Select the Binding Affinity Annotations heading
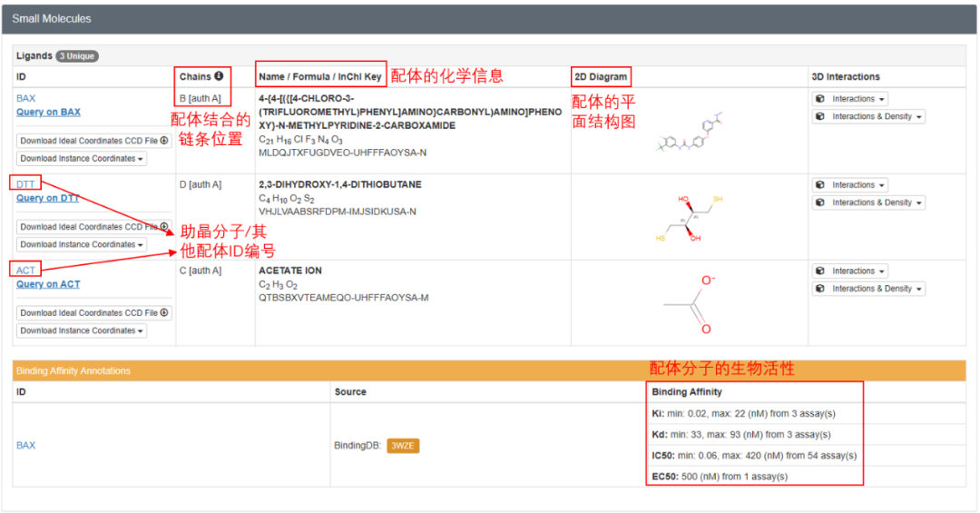The height and width of the screenshot is (513, 980). 73,371
